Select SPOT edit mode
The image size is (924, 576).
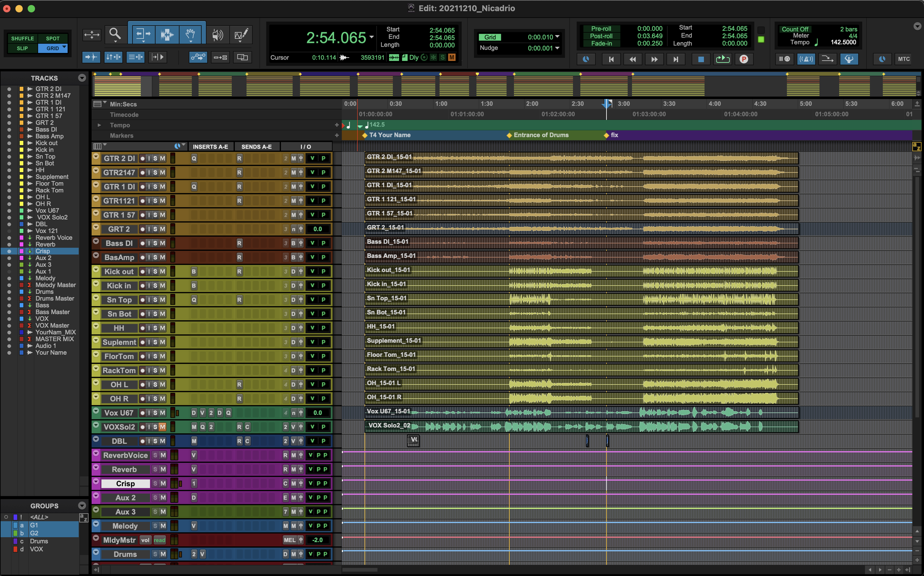(52, 38)
